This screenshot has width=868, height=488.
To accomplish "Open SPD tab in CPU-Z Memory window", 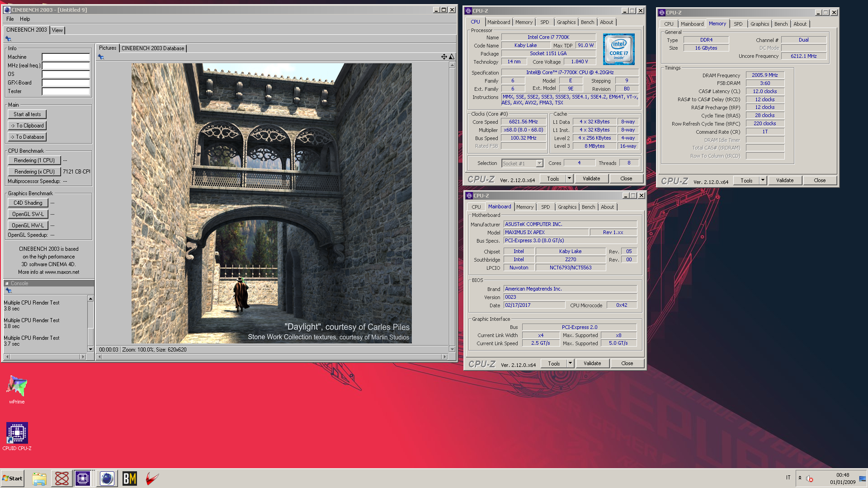I will [738, 24].
